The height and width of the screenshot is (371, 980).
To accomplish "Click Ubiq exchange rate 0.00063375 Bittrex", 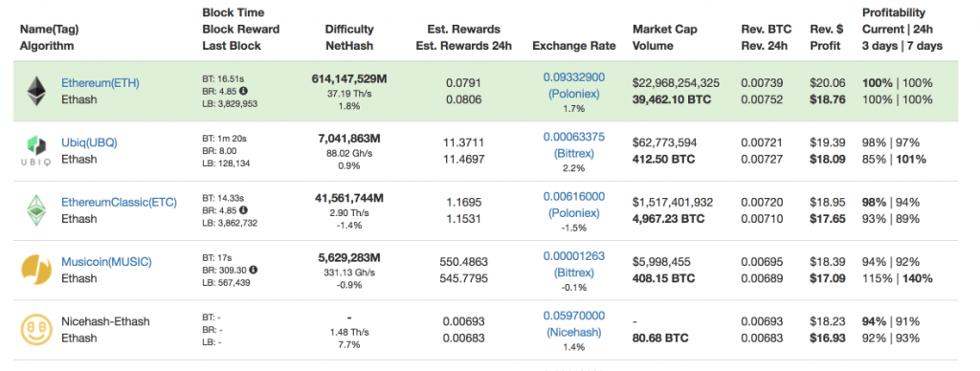I will coord(574,145).
